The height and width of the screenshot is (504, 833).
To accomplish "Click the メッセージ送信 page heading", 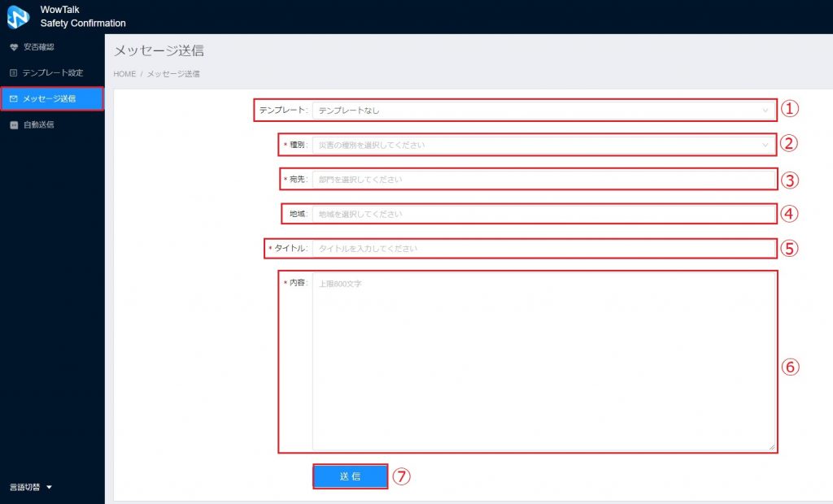I will 159,50.
